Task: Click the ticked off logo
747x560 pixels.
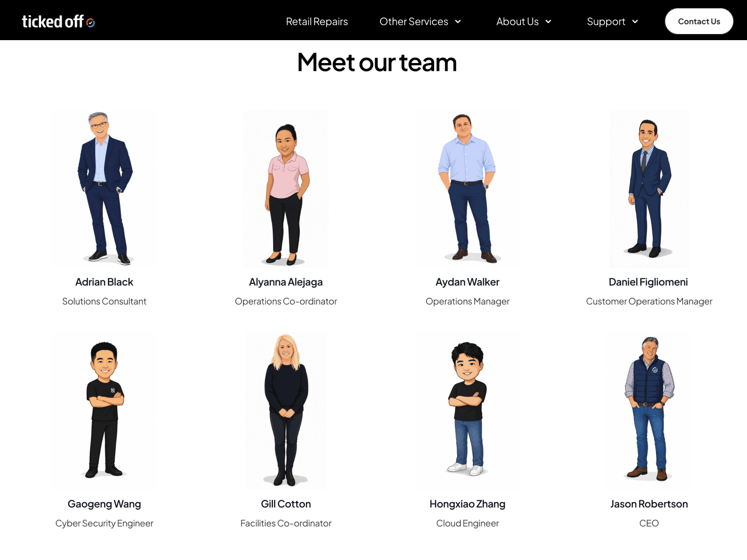Action: [58, 21]
